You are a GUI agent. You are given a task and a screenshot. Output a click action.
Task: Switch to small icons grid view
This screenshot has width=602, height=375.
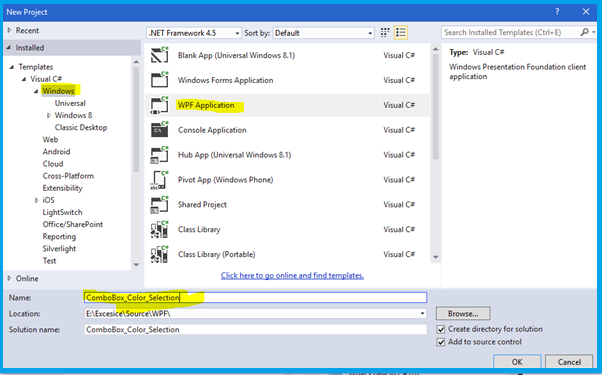tap(385, 33)
